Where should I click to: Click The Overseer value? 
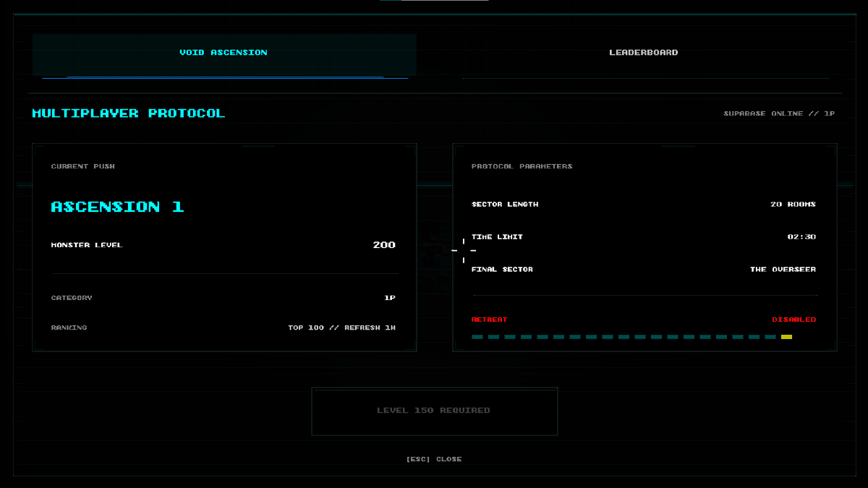[x=783, y=270]
